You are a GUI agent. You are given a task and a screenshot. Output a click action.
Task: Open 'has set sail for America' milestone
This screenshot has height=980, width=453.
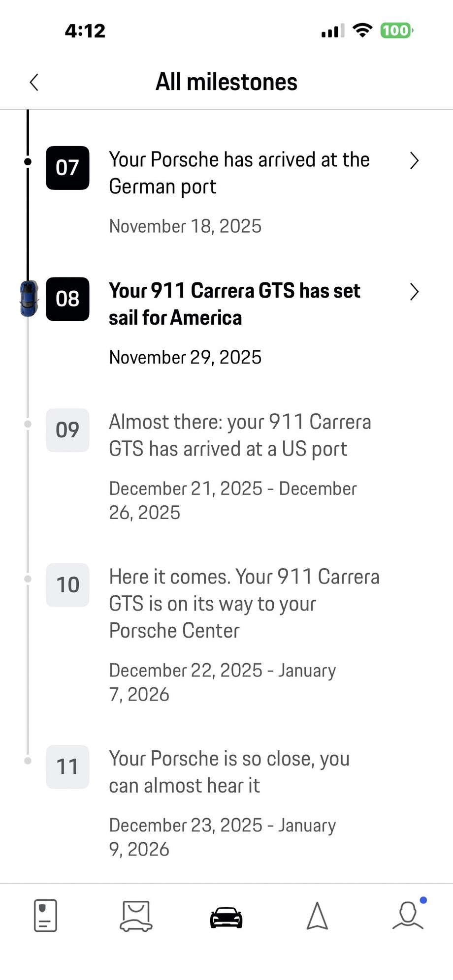(x=234, y=304)
